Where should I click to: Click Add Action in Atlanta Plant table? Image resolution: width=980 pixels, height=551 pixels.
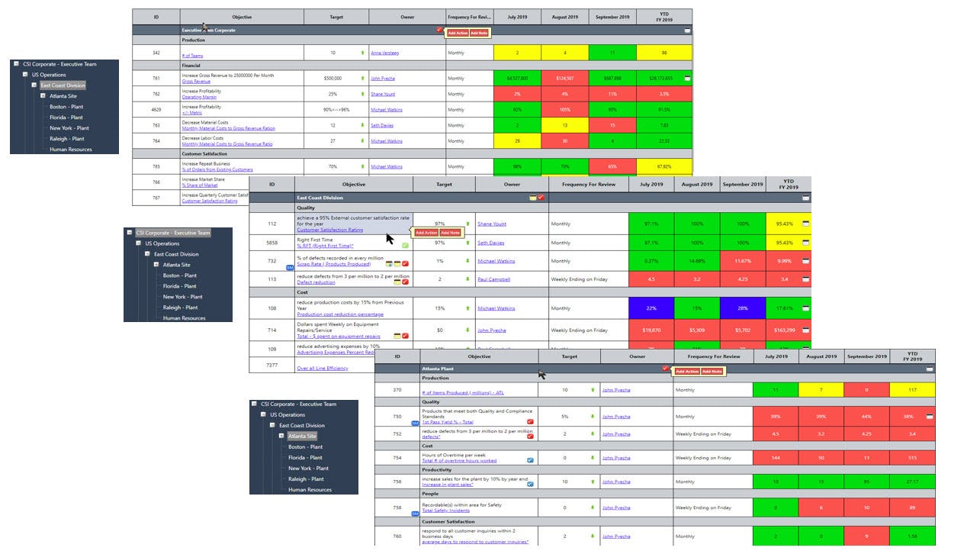(687, 372)
